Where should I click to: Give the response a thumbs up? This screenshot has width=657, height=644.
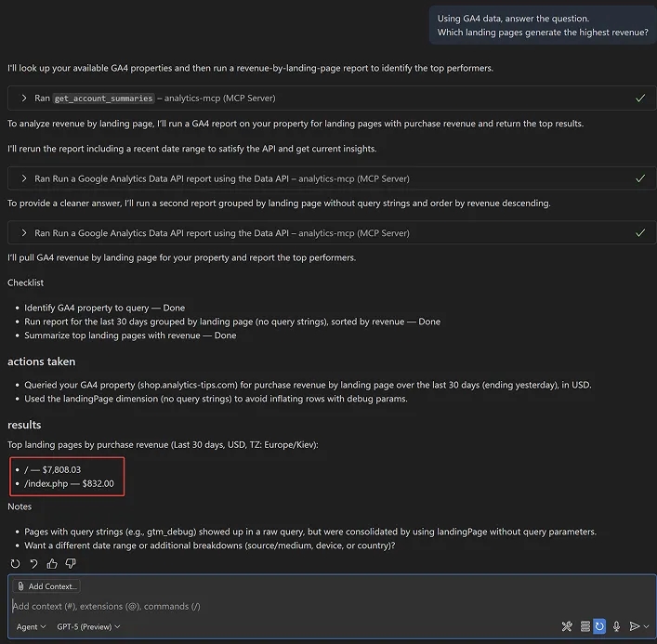click(x=52, y=563)
